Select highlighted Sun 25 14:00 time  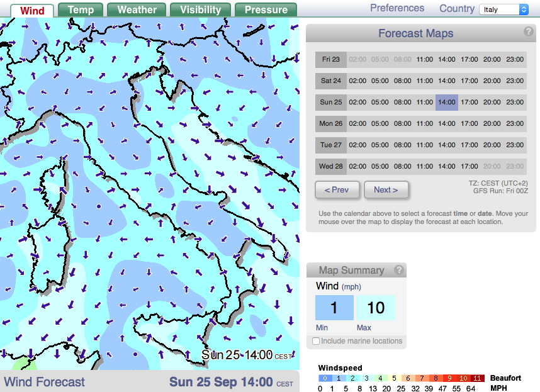pyautogui.click(x=447, y=102)
